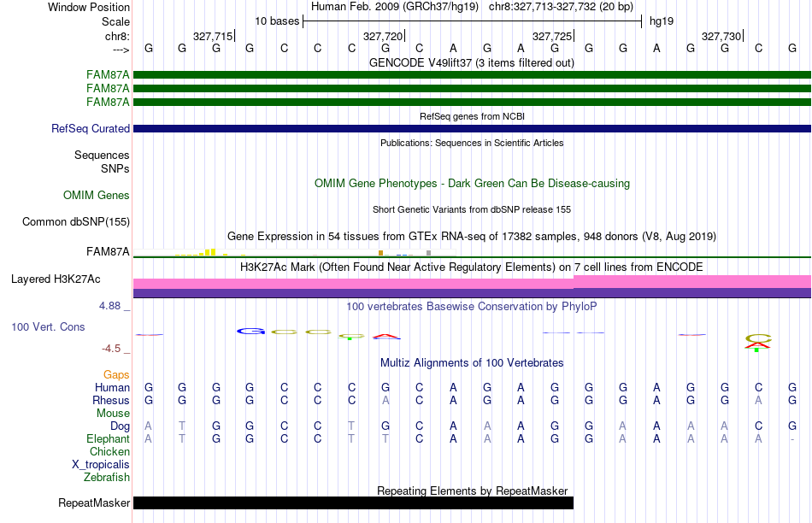Click the pink H3K27Ac signal layer
The image size is (812, 523).
(x=472, y=282)
